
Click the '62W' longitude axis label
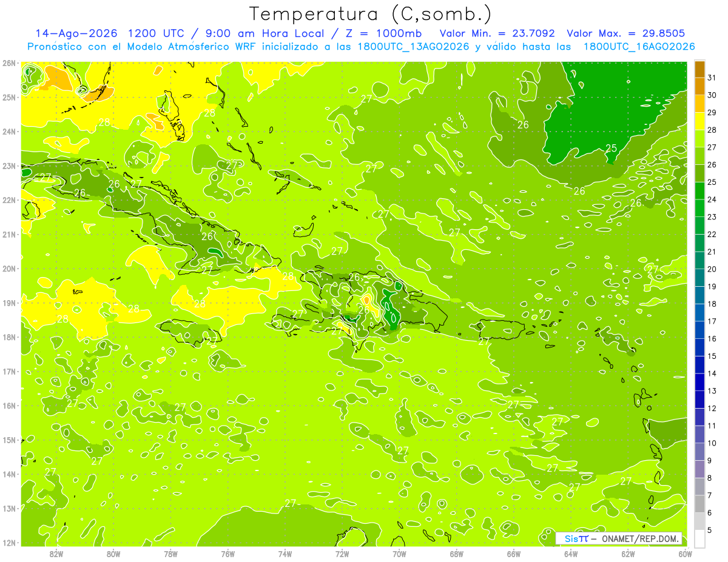click(628, 554)
